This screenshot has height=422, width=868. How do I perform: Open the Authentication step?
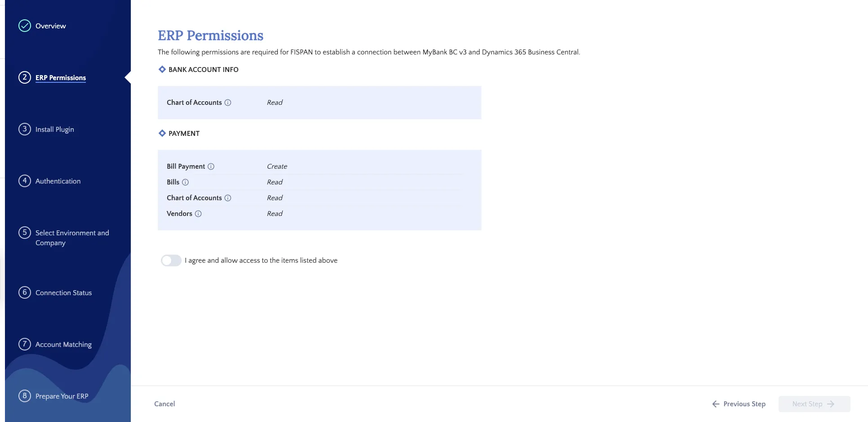(58, 181)
